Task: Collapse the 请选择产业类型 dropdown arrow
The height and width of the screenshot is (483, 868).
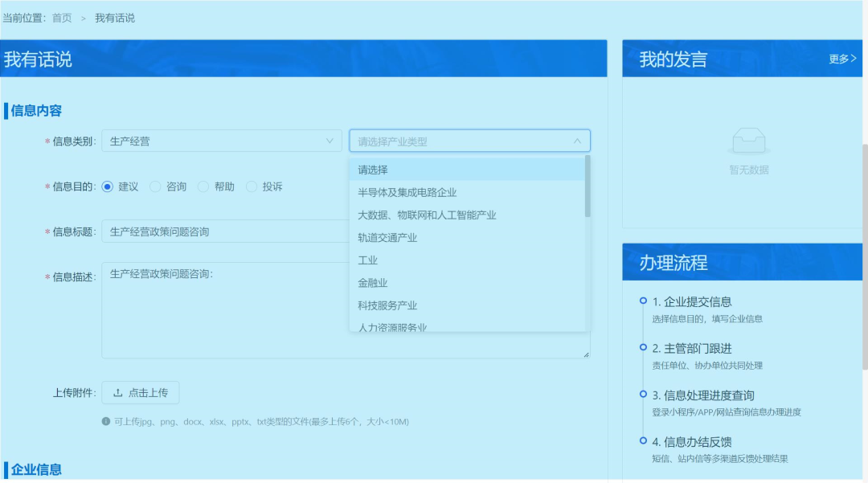Action: tap(576, 141)
